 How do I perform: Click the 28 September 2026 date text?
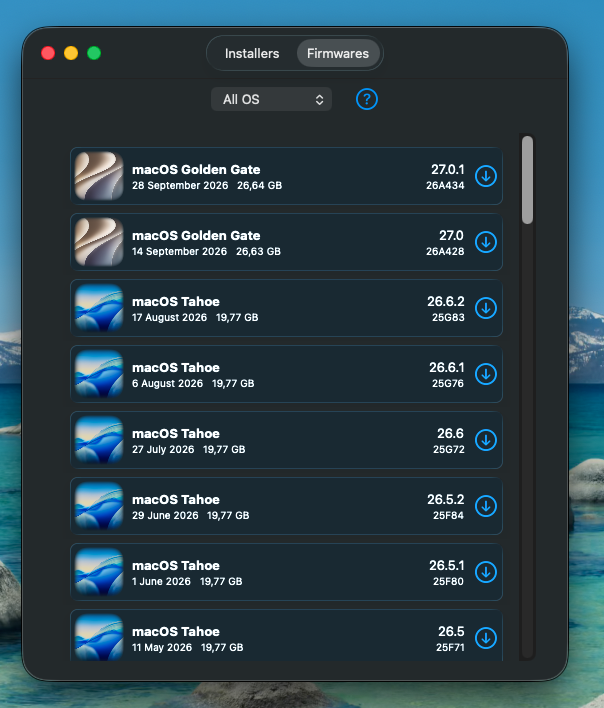(x=180, y=186)
